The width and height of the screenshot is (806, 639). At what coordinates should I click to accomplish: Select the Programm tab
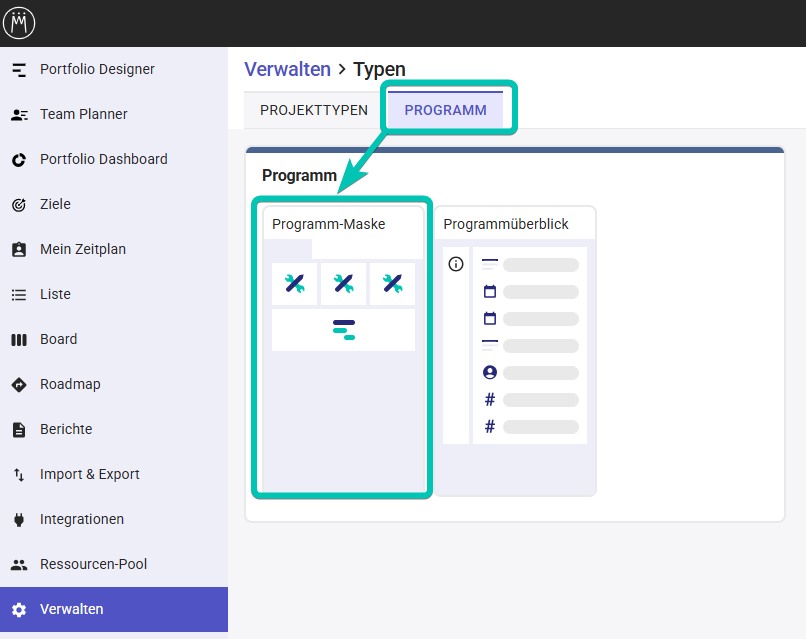pyautogui.click(x=445, y=110)
